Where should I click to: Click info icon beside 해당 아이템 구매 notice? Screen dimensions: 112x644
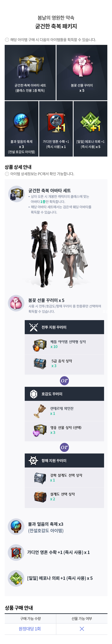tap(7, 40)
